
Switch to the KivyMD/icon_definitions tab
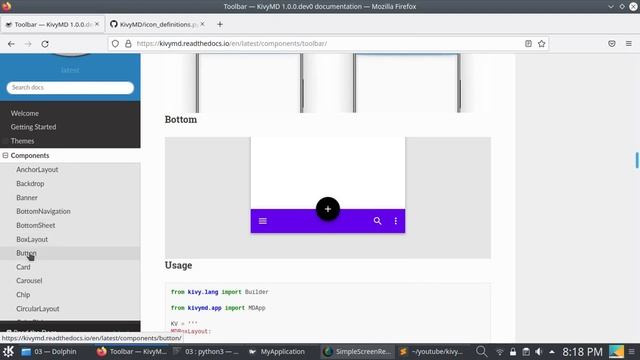pyautogui.click(x=157, y=24)
